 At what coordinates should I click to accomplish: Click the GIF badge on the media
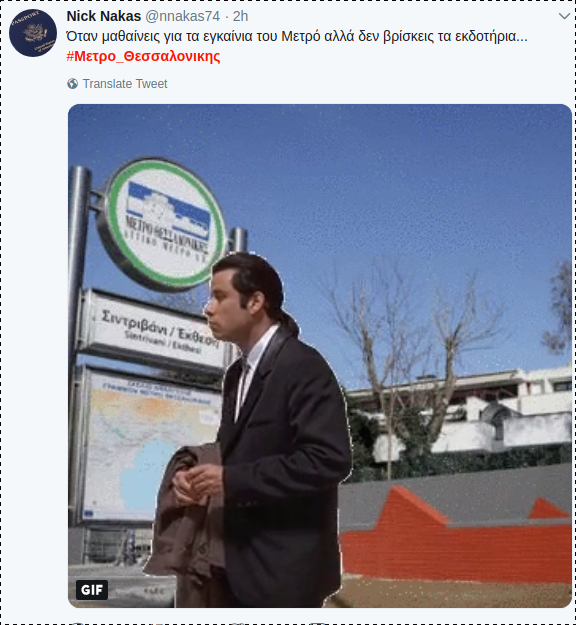pos(92,590)
